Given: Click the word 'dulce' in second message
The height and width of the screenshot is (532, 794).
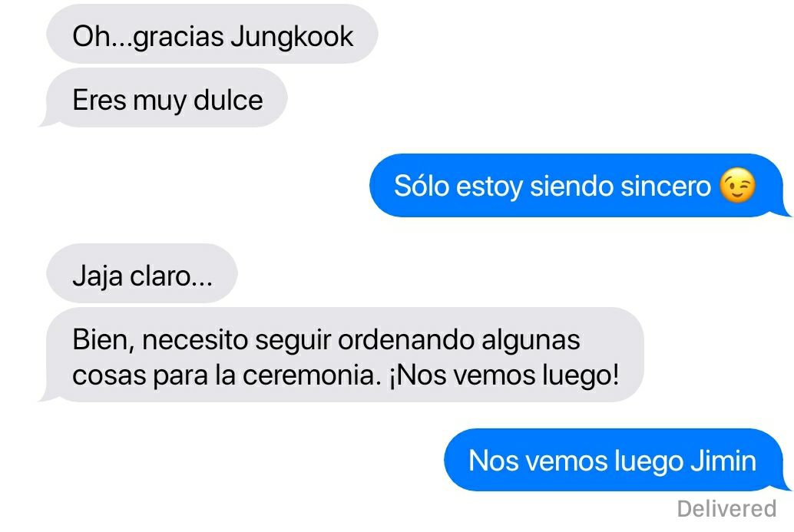Looking at the screenshot, I should pos(228,99).
